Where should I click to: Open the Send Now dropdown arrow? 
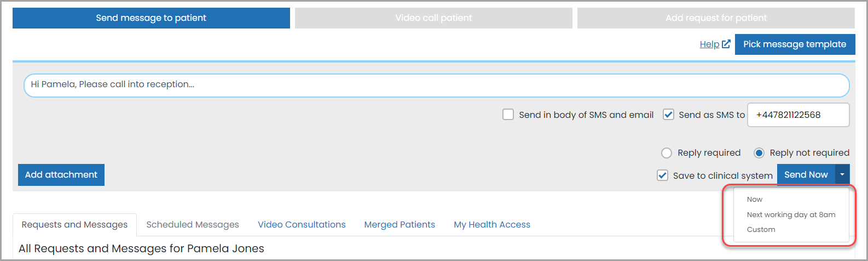(842, 175)
